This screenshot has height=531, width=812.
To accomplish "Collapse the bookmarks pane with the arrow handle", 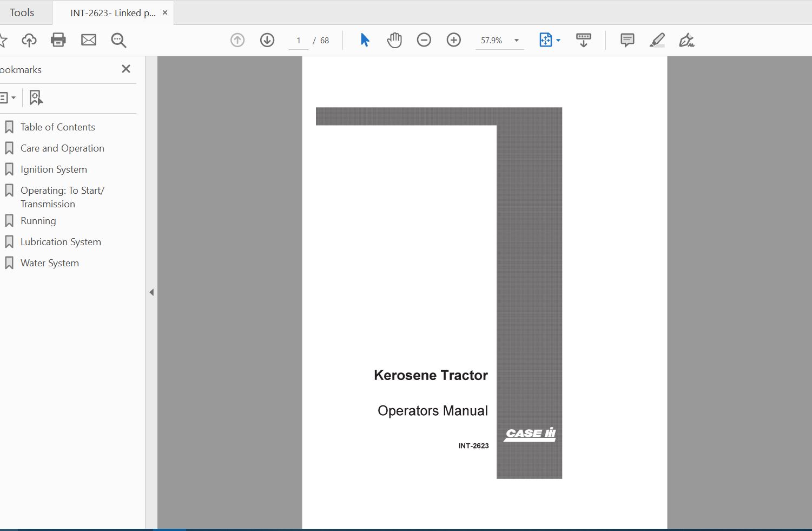I will tap(151, 292).
